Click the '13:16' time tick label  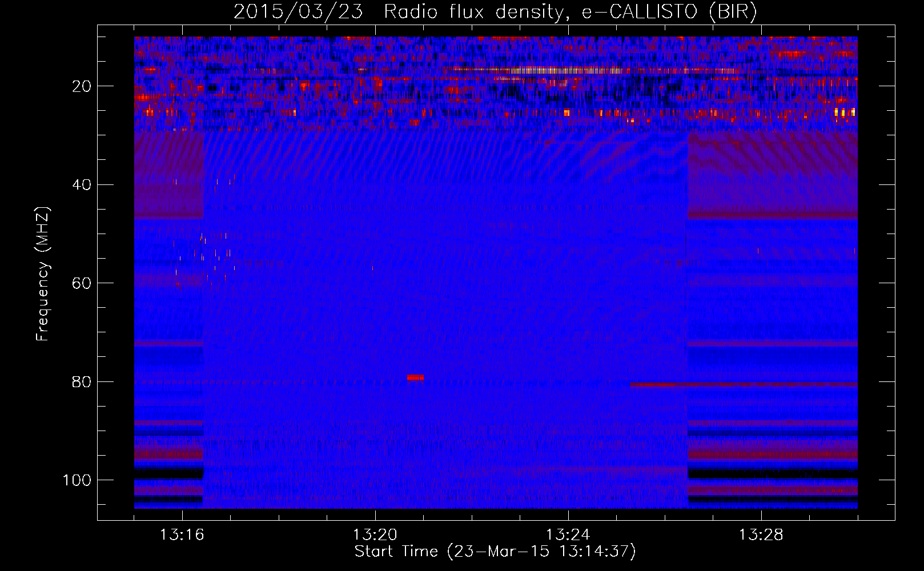(182, 535)
